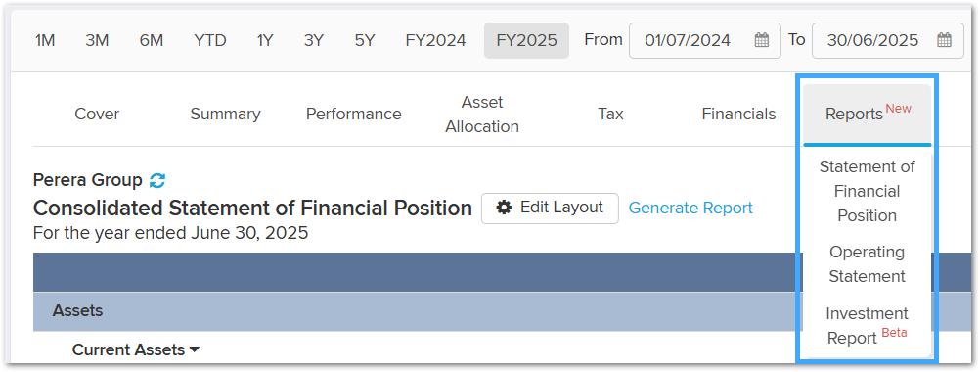Open the To date calendar icon
The image size is (980, 372).
click(945, 41)
